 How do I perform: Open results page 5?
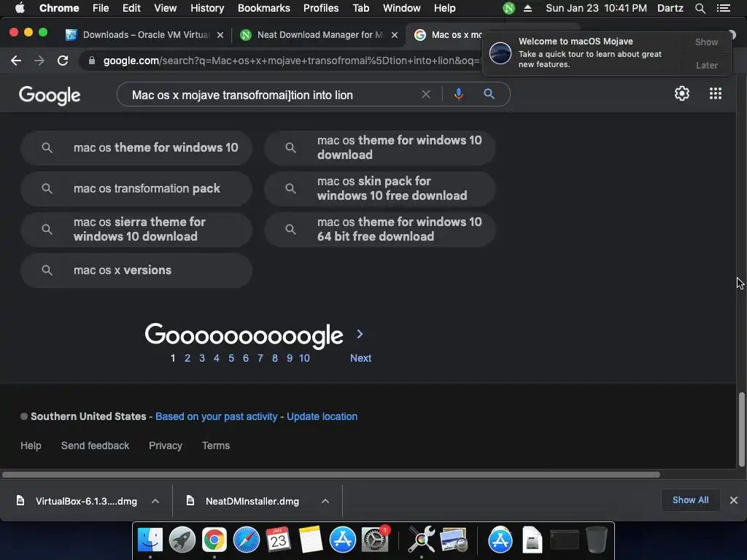231,358
